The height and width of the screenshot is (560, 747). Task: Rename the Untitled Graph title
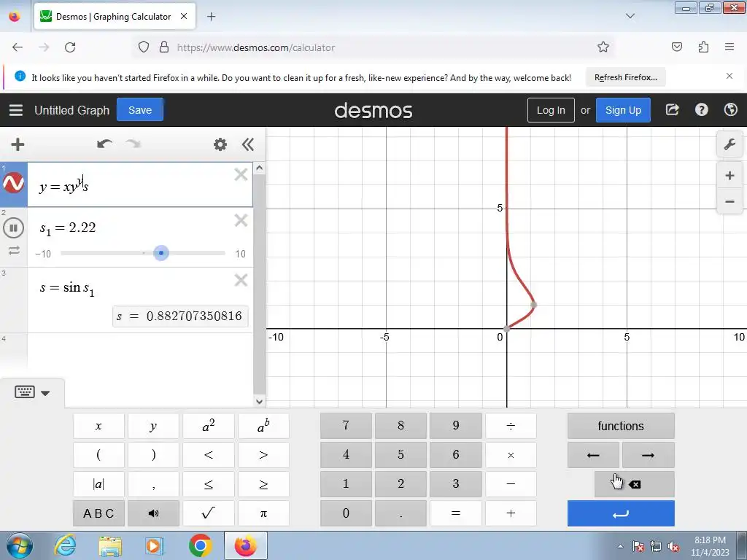72,111
